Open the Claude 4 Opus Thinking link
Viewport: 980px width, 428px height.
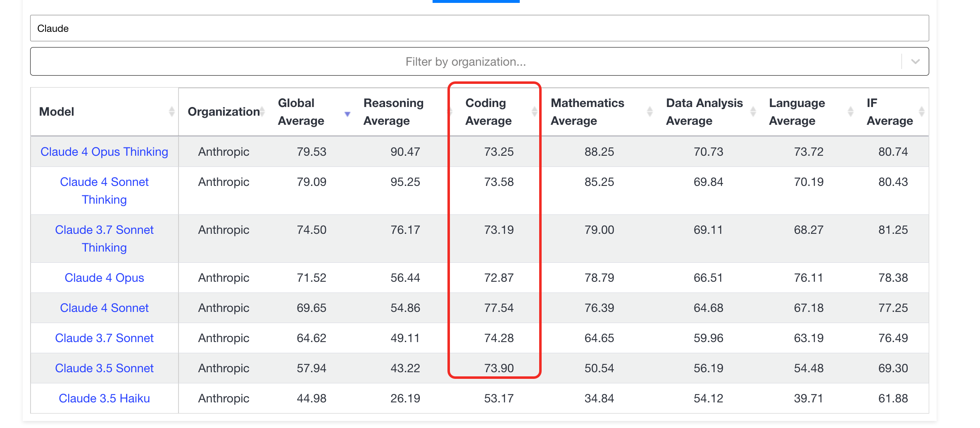(104, 152)
